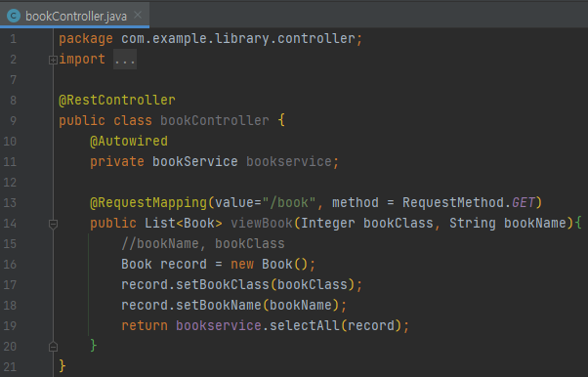Click the 'String bookName' parameter
The width and height of the screenshot is (588, 377).
[x=508, y=224]
